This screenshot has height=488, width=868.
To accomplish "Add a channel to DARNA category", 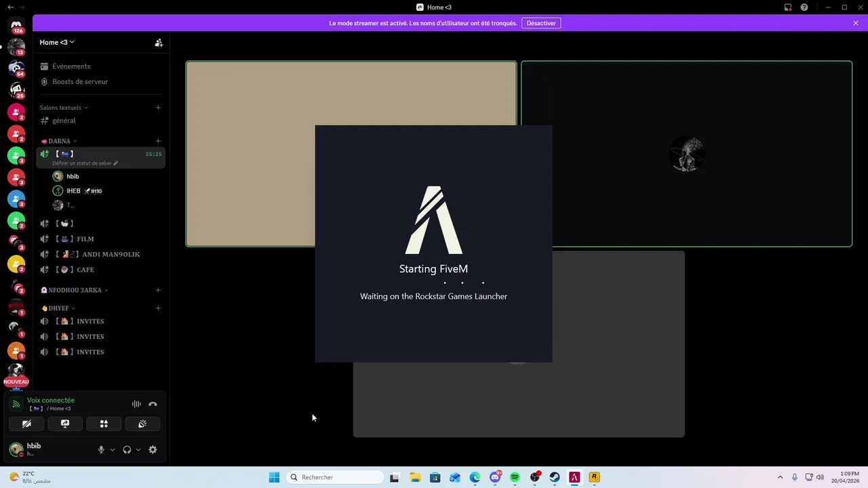I will pos(158,141).
